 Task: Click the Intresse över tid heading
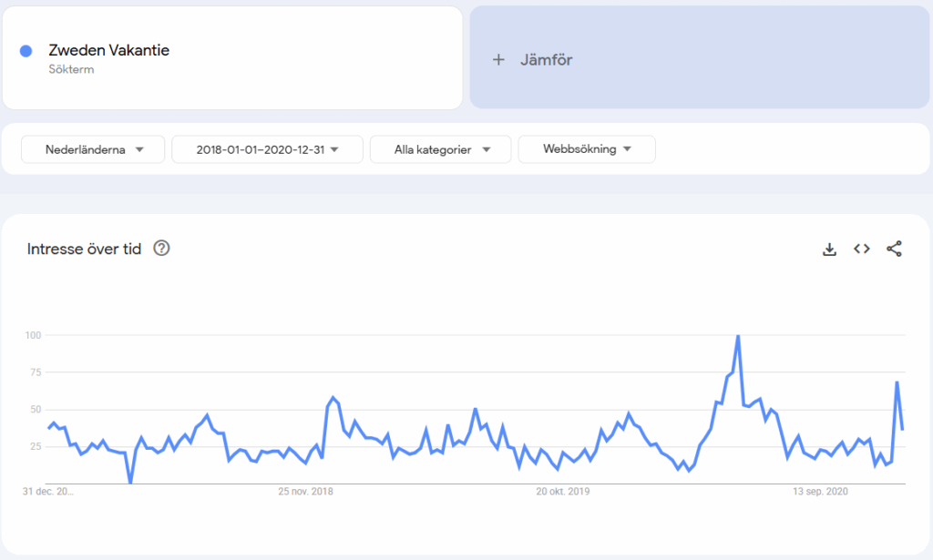coord(84,249)
